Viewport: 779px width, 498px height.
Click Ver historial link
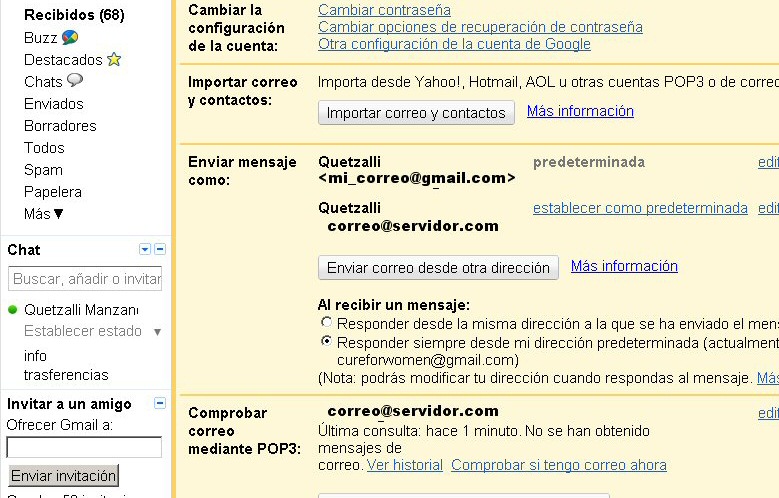click(x=404, y=465)
